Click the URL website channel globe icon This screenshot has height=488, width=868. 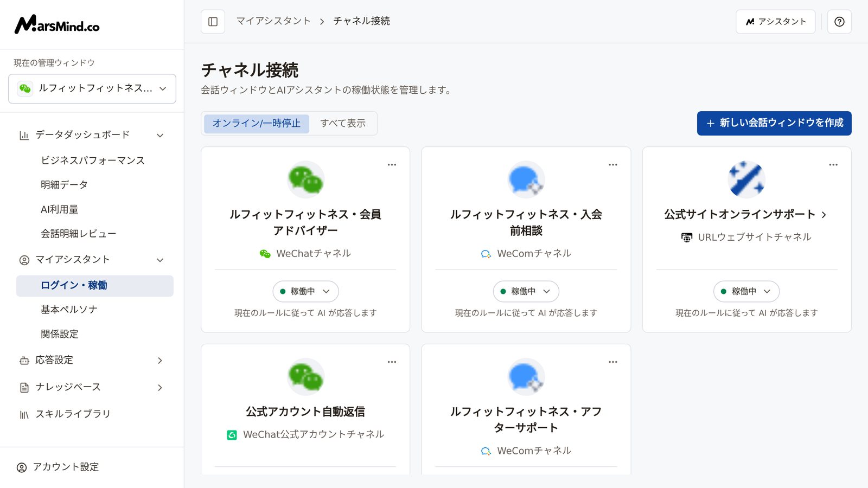687,237
